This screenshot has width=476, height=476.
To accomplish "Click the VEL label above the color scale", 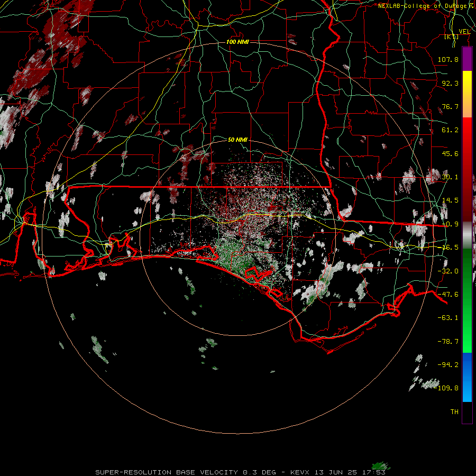I will tap(464, 31).
